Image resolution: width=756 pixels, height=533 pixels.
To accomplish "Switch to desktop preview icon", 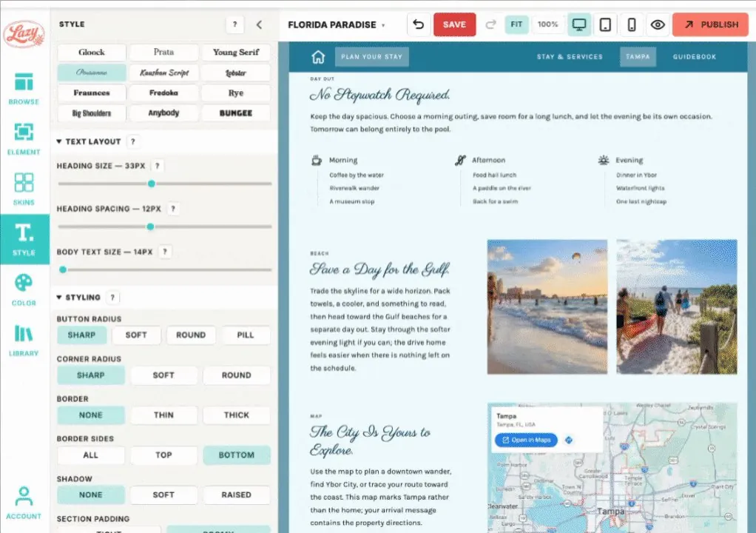I will [x=579, y=24].
